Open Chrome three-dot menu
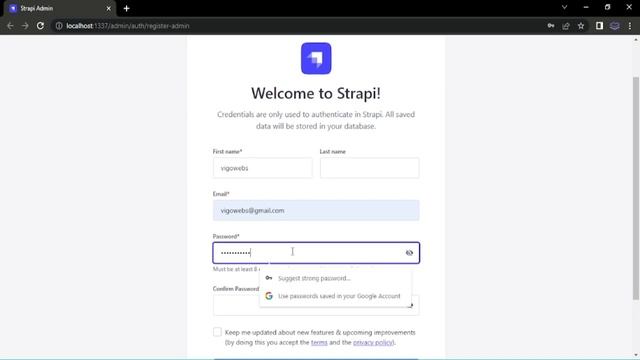The height and width of the screenshot is (360, 640). click(x=630, y=26)
